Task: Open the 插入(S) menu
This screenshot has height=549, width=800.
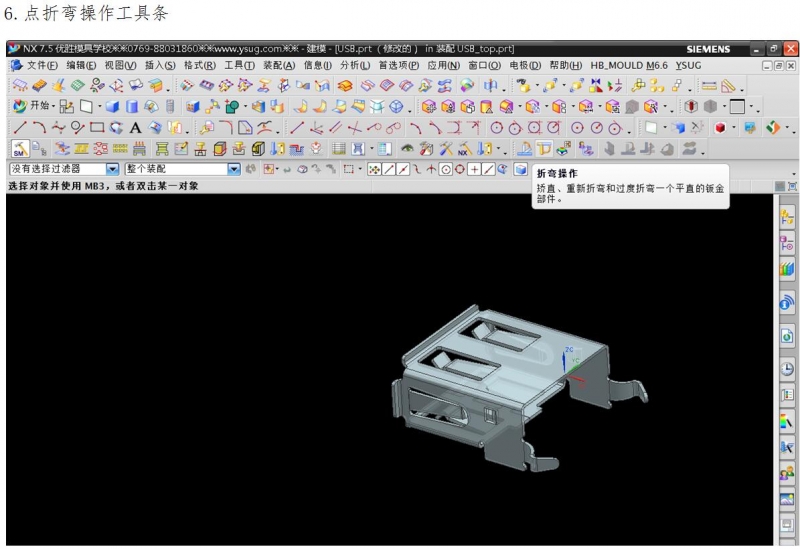Action: pyautogui.click(x=160, y=65)
